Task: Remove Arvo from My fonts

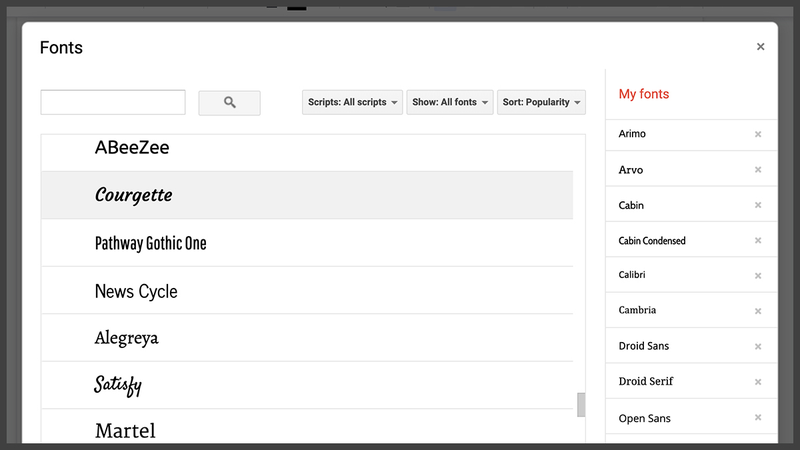Action: point(758,169)
